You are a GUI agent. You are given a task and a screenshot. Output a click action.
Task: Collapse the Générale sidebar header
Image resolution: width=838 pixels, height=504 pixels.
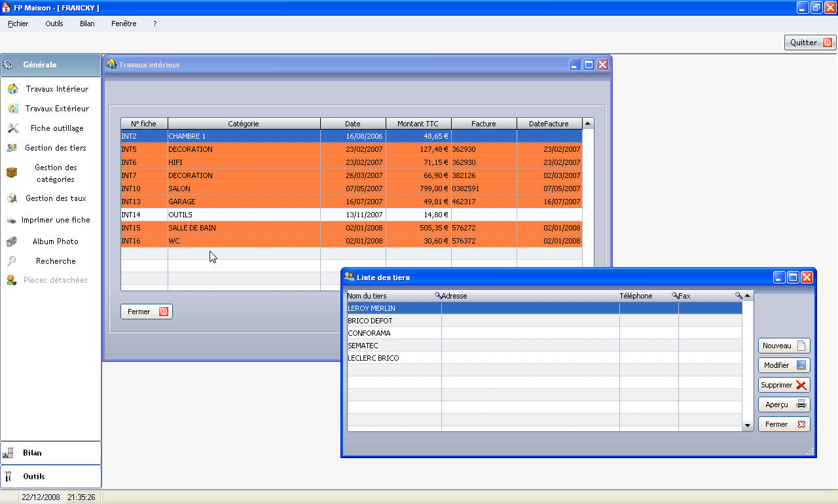(x=51, y=65)
